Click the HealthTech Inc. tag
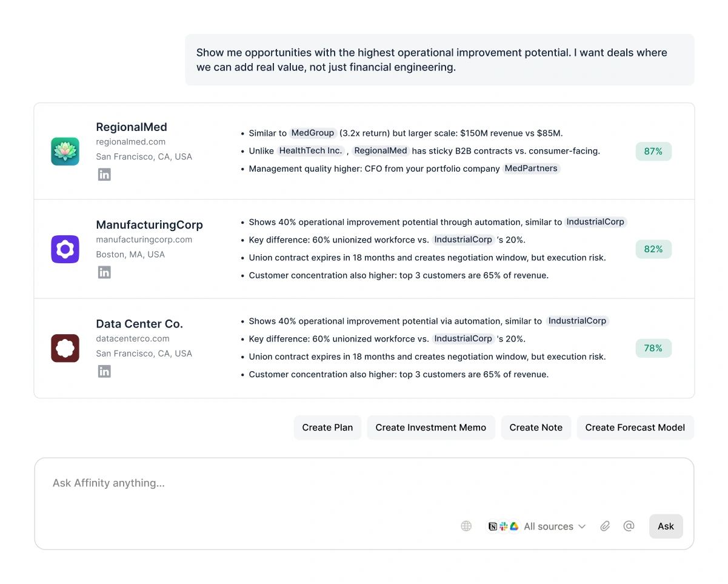Screen dimensions: 728x584 311,151
